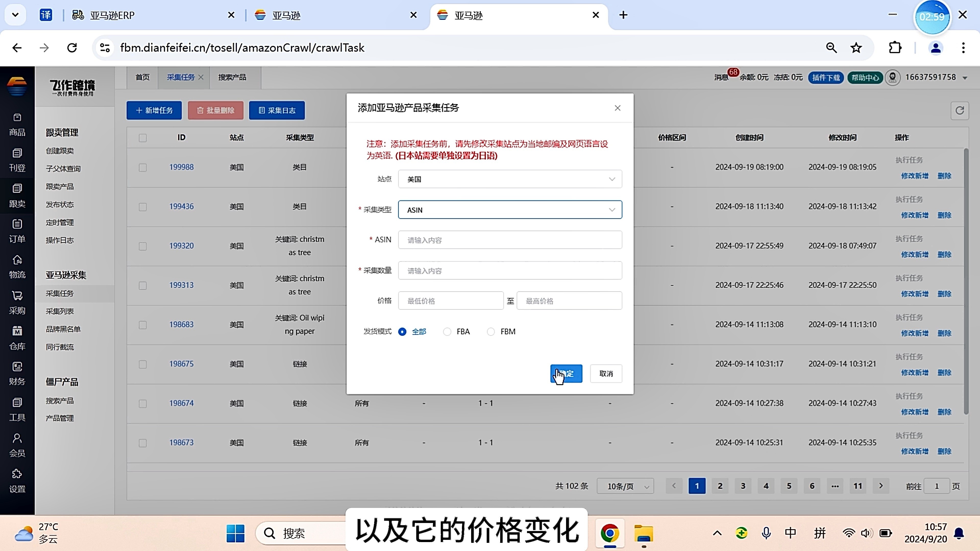Click the user avatar icon
The image size is (980, 551).
(892, 78)
